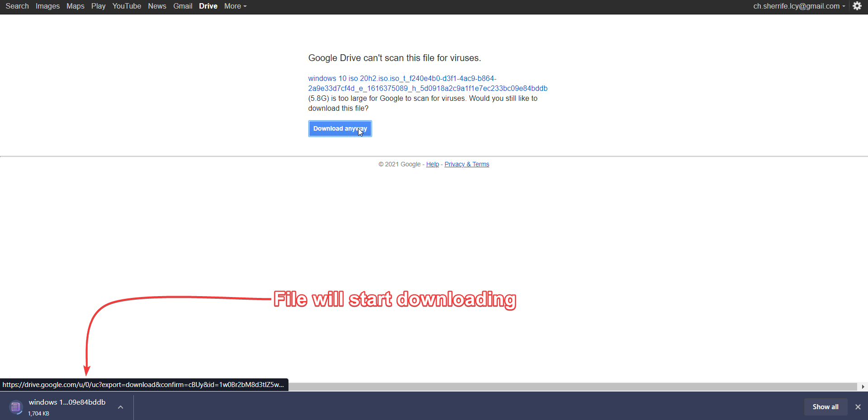Viewport: 868px width, 420px height.
Task: Show all downloads
Action: [x=825, y=407]
